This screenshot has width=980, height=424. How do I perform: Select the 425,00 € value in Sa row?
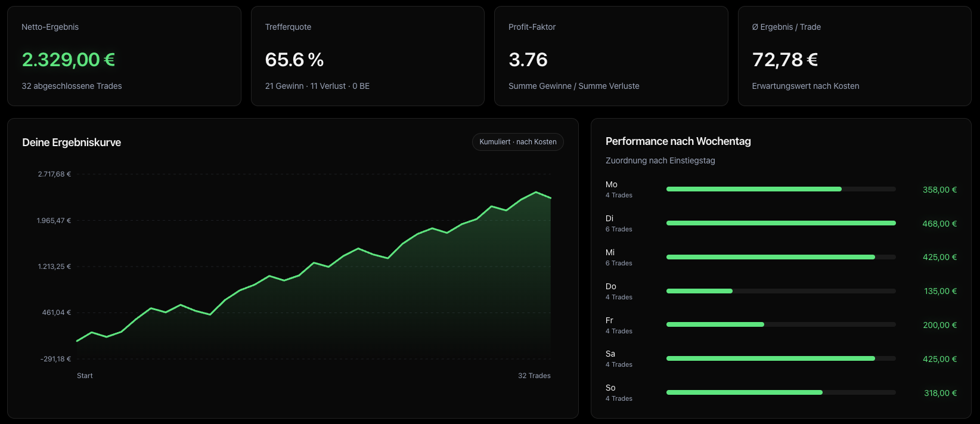point(939,359)
